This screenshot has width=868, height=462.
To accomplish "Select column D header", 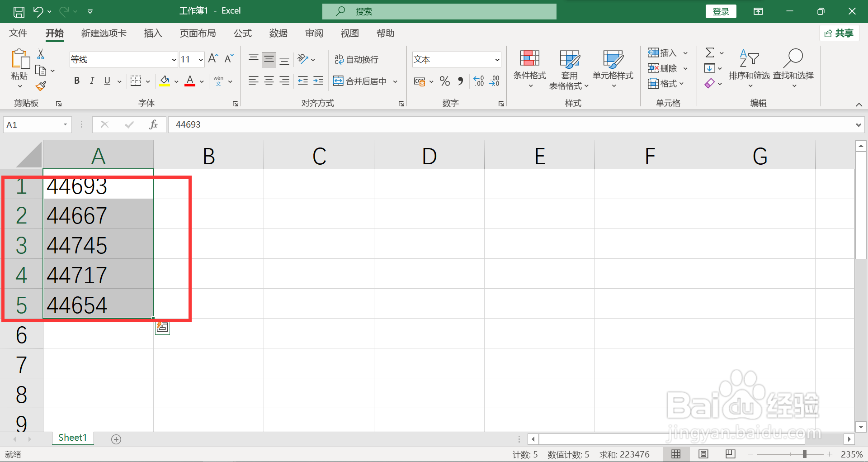I will (429, 156).
